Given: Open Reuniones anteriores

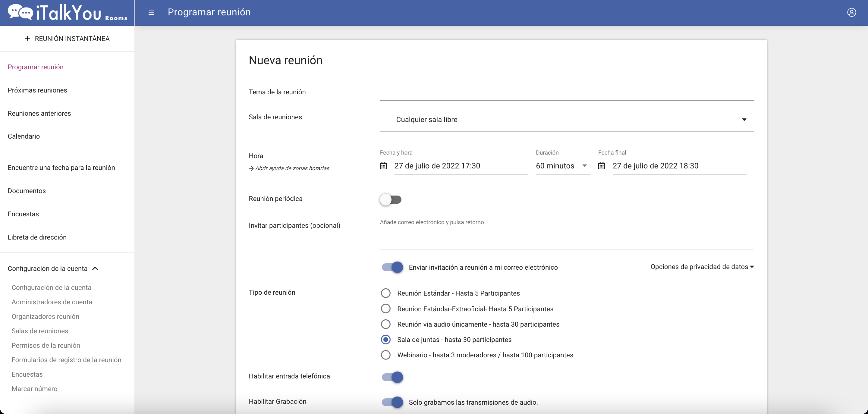Looking at the screenshot, I should pyautogui.click(x=39, y=114).
